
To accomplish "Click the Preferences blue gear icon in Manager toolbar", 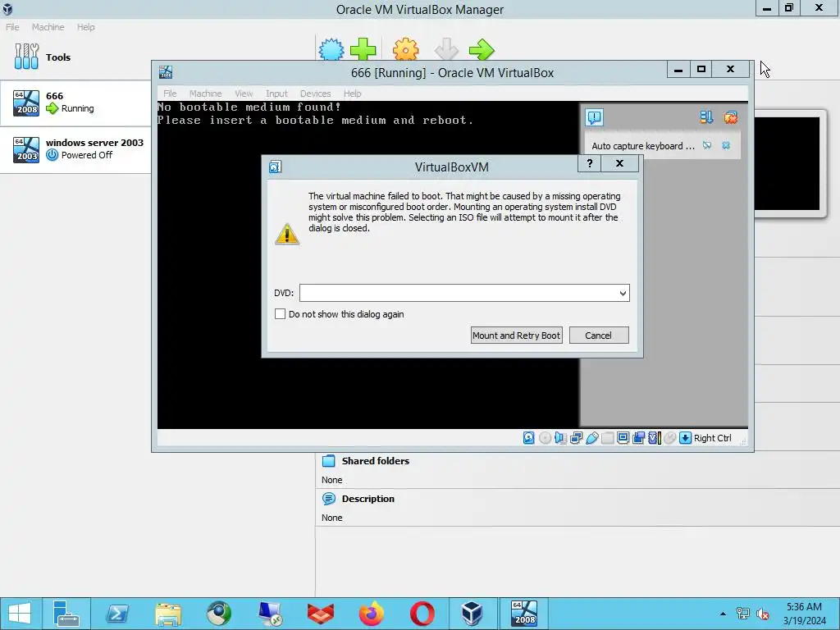I will pyautogui.click(x=331, y=50).
